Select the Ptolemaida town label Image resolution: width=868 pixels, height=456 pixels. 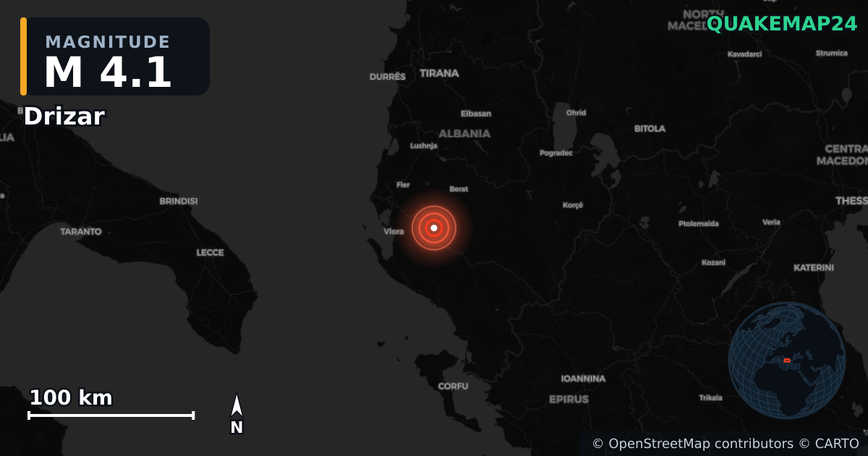click(x=699, y=224)
